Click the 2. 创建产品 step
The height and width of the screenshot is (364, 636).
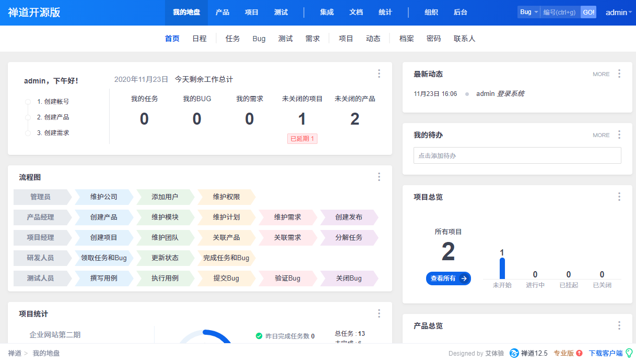pyautogui.click(x=53, y=117)
